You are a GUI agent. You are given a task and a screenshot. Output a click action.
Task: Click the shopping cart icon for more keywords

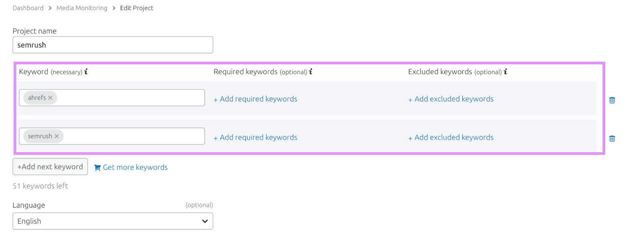97,168
